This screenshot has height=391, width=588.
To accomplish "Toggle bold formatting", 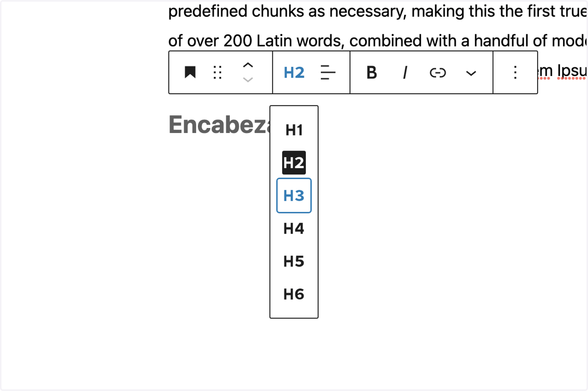I will coord(372,73).
